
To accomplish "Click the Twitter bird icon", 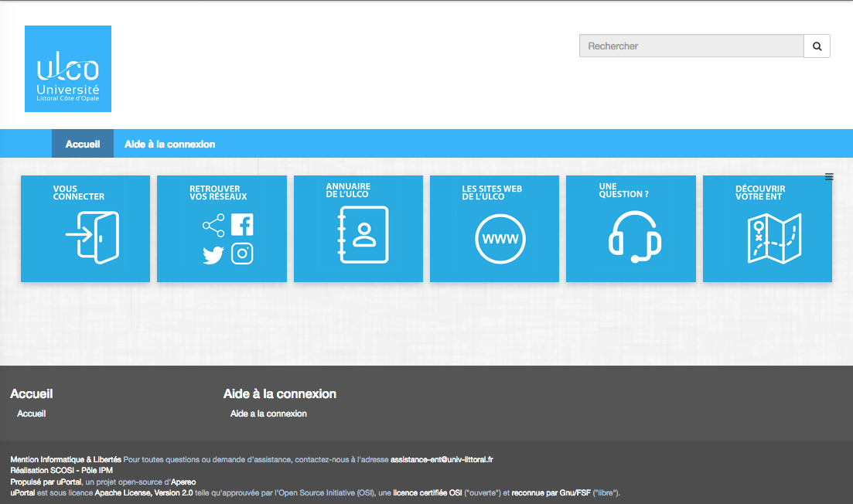I will coord(213,255).
